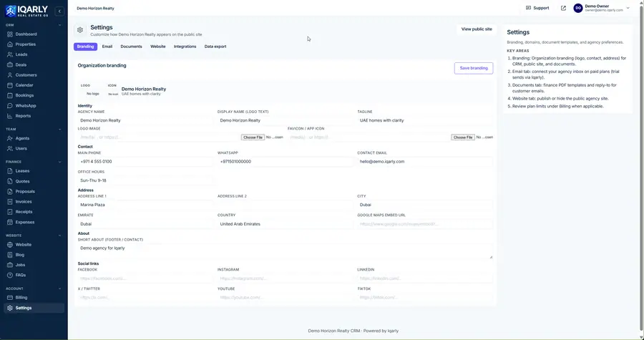Click the Demo Horizon Realty breadcrumb
The image size is (644, 340).
pyautogui.click(x=95, y=8)
